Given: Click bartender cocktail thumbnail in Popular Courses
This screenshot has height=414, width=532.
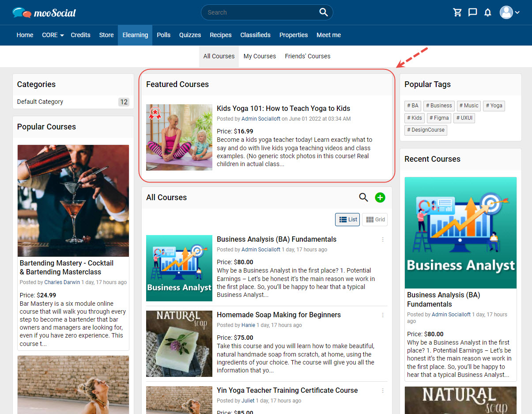Looking at the screenshot, I should pyautogui.click(x=73, y=201).
